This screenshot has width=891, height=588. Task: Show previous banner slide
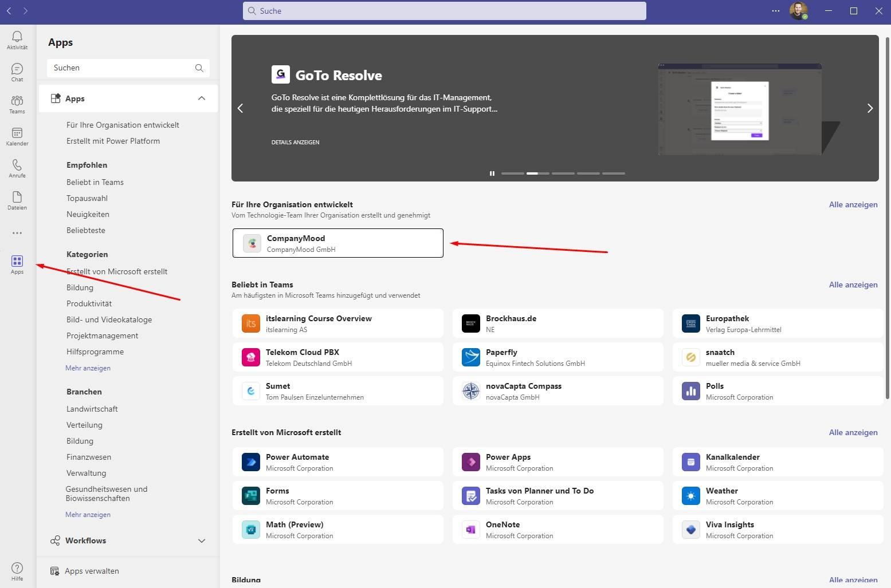pyautogui.click(x=241, y=108)
